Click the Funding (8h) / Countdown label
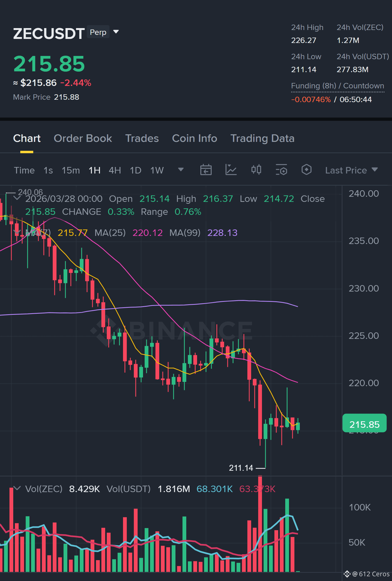 [x=337, y=86]
